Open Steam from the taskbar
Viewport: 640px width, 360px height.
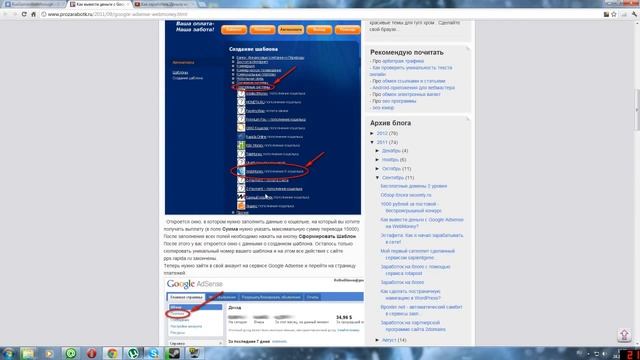pos(175,353)
